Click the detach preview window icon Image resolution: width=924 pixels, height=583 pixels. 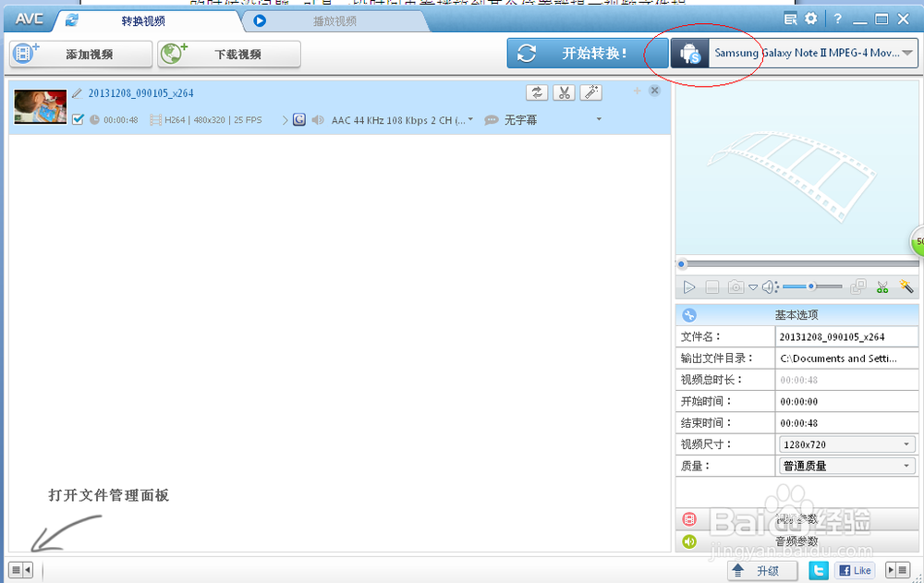click(x=858, y=286)
